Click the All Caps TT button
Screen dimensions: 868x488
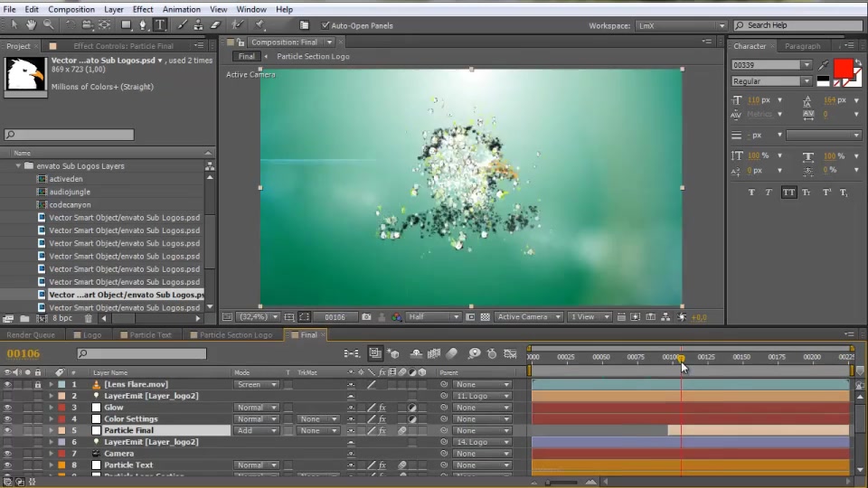788,192
